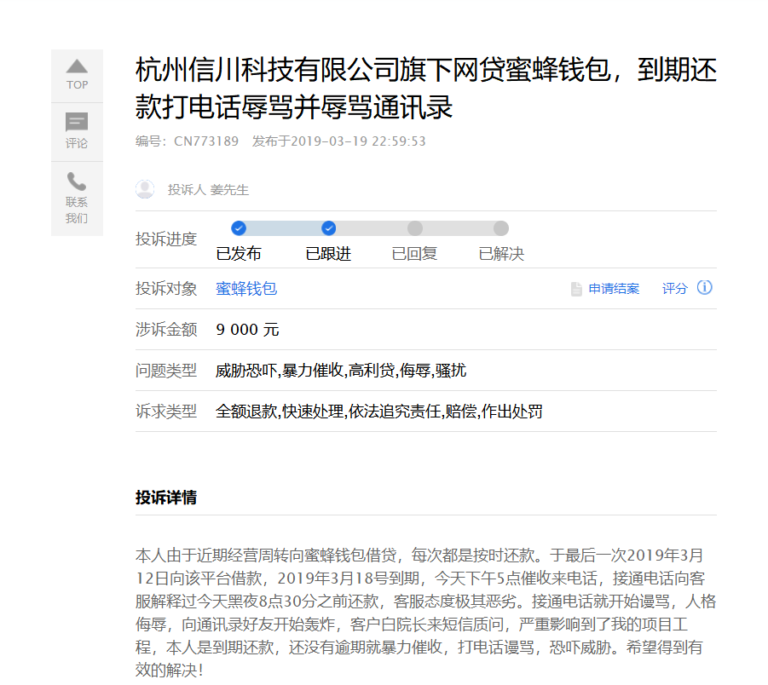Click the 投诉详情 section heading
The width and height of the screenshot is (768, 685).
coord(166,497)
